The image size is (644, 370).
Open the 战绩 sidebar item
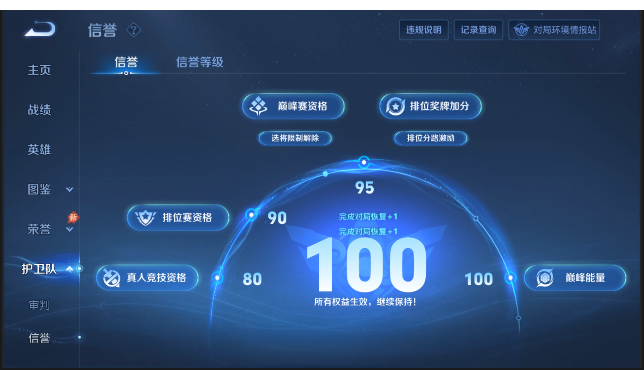point(39,110)
